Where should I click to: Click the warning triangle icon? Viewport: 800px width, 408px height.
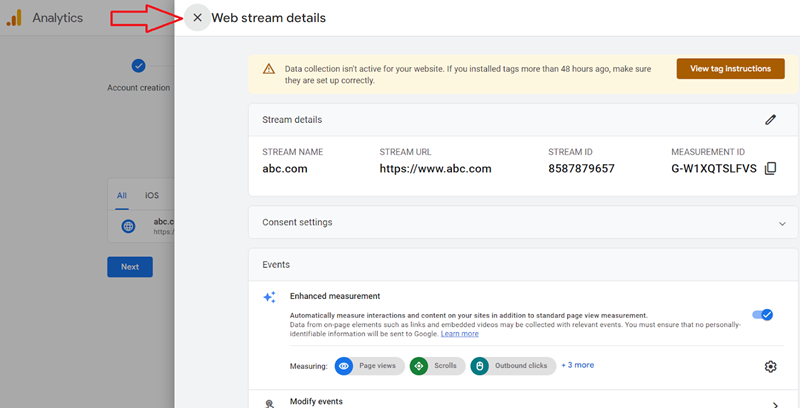tap(269, 69)
